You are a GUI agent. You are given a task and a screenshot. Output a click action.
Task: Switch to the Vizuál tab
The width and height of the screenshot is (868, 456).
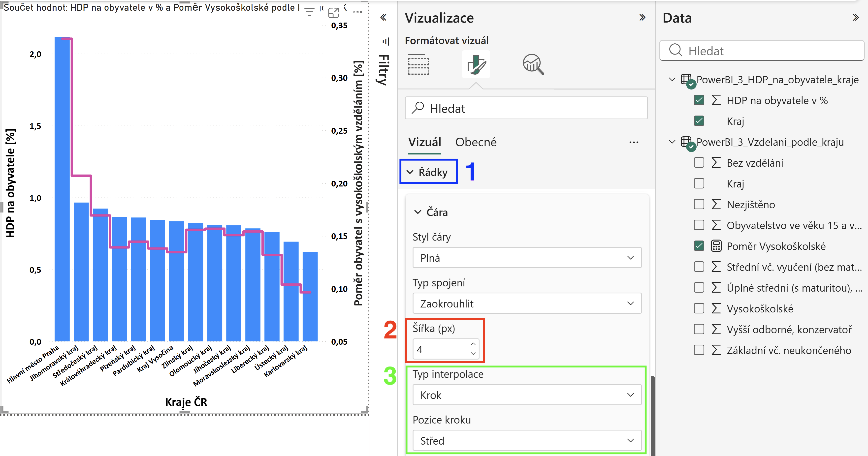[424, 143]
